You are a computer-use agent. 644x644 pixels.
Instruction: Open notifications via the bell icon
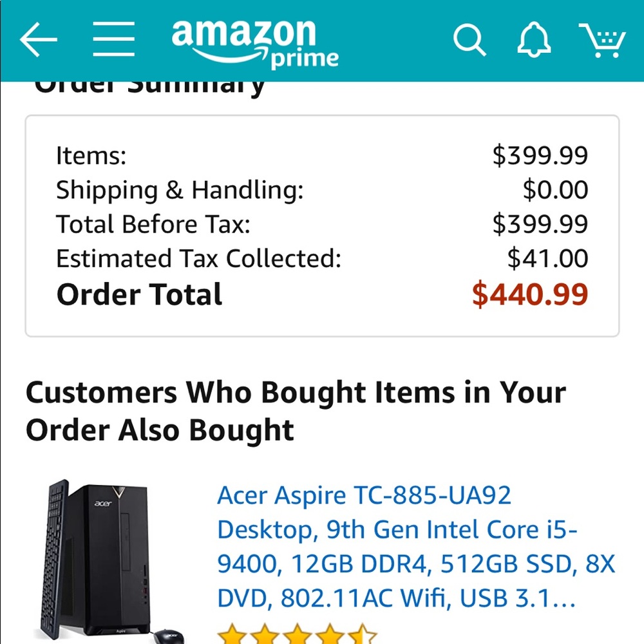pos(533,39)
